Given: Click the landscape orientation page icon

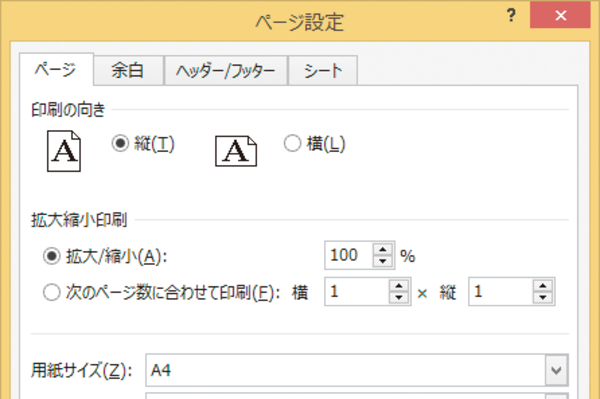Looking at the screenshot, I should tap(236, 151).
